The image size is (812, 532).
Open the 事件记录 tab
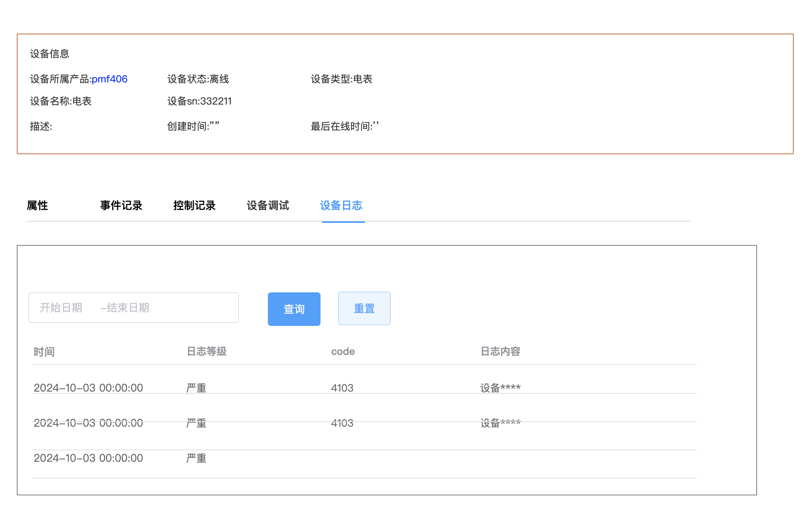[x=121, y=205]
